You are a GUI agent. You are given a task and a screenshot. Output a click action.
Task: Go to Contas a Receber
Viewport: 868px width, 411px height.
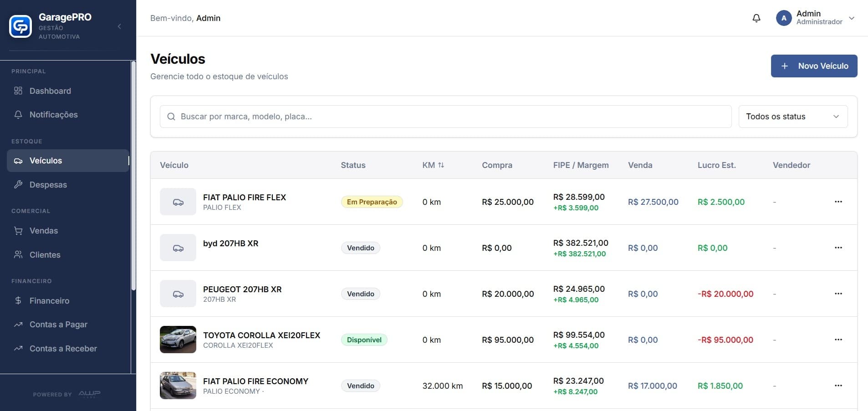(68, 349)
